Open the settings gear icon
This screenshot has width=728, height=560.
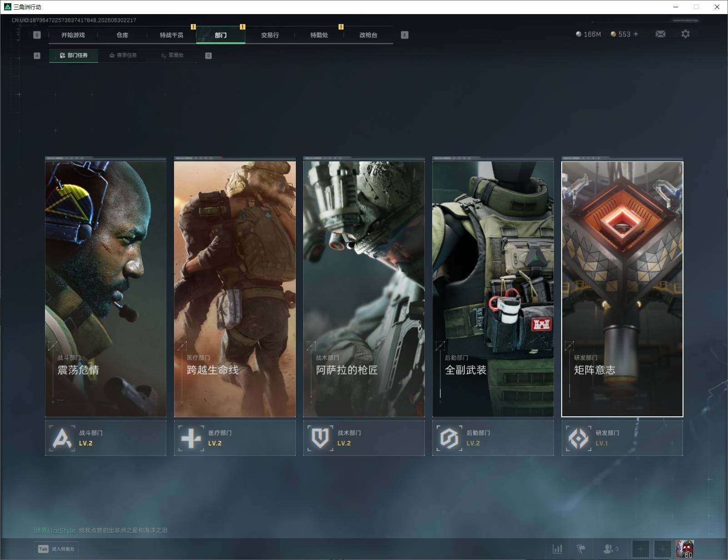coord(685,34)
